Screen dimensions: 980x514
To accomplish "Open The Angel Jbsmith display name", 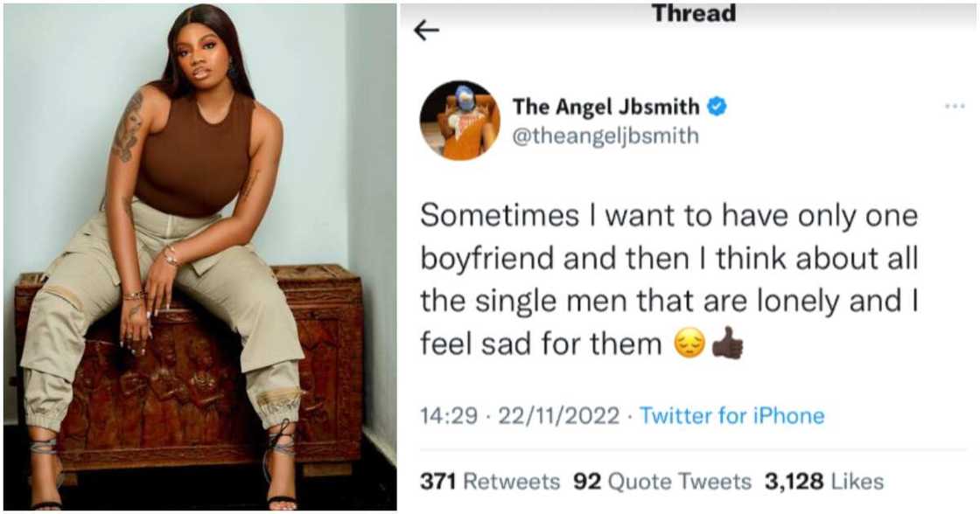I will pos(605,107).
